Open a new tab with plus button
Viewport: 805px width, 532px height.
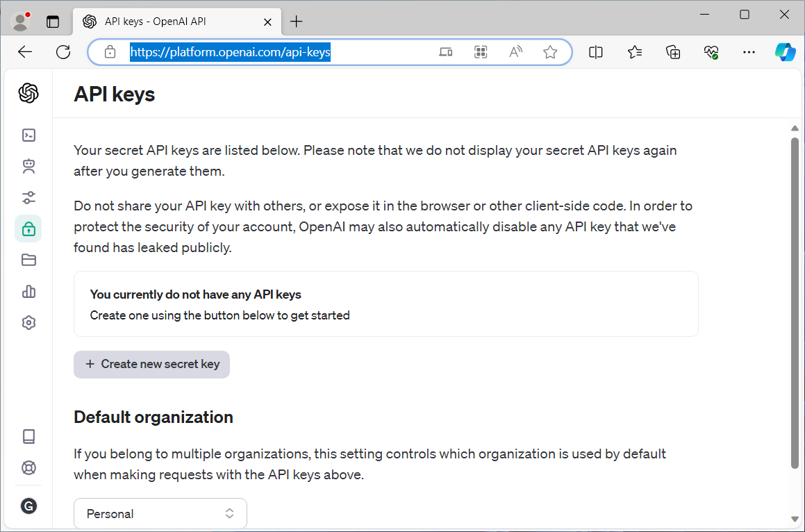296,22
